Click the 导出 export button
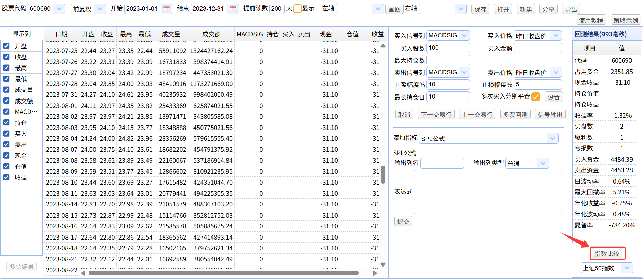The height and width of the screenshot is (279, 644). (571, 9)
